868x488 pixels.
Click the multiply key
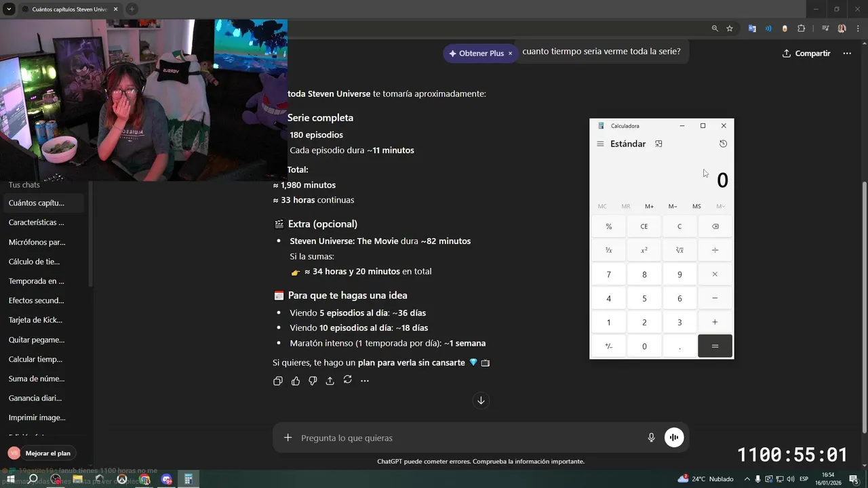point(715,274)
